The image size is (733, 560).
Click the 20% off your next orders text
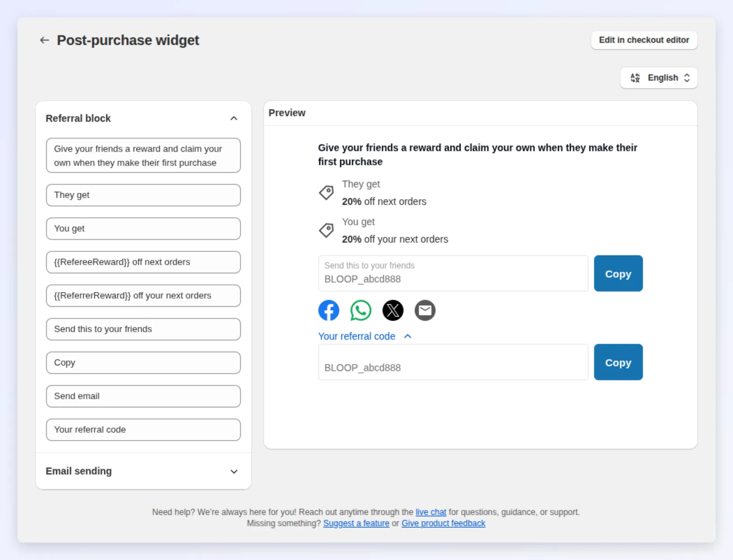(395, 239)
